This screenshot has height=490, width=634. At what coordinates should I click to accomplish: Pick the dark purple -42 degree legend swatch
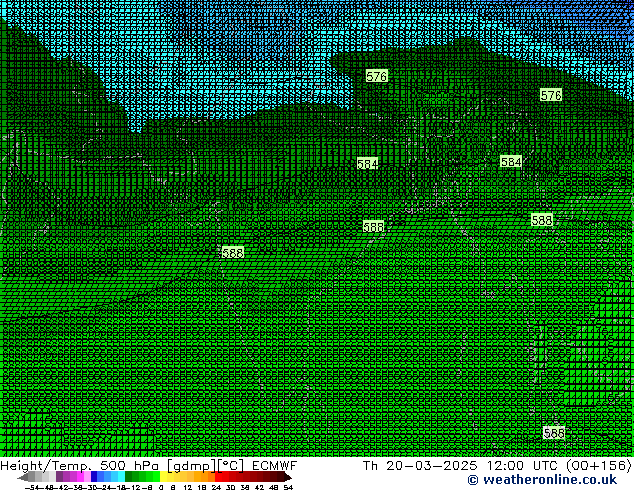coord(59,476)
